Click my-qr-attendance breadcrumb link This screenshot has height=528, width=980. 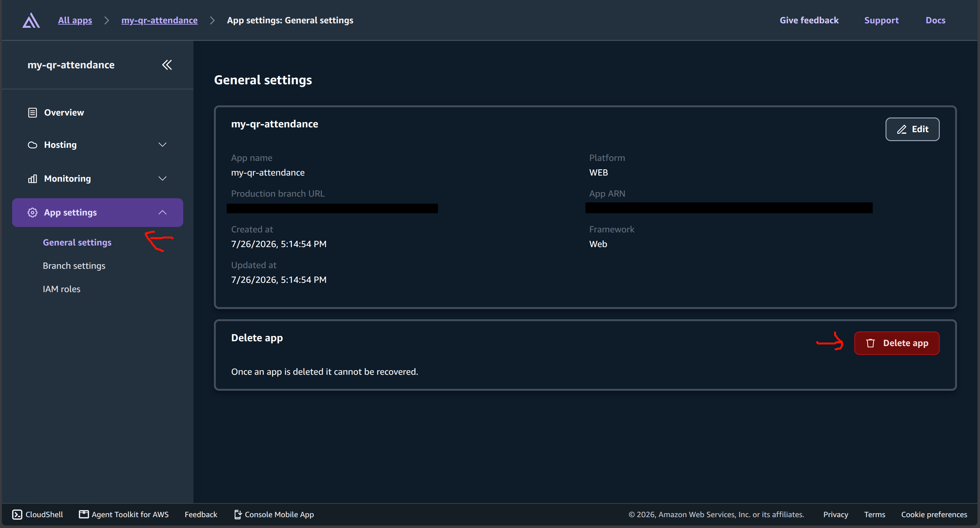tap(159, 20)
